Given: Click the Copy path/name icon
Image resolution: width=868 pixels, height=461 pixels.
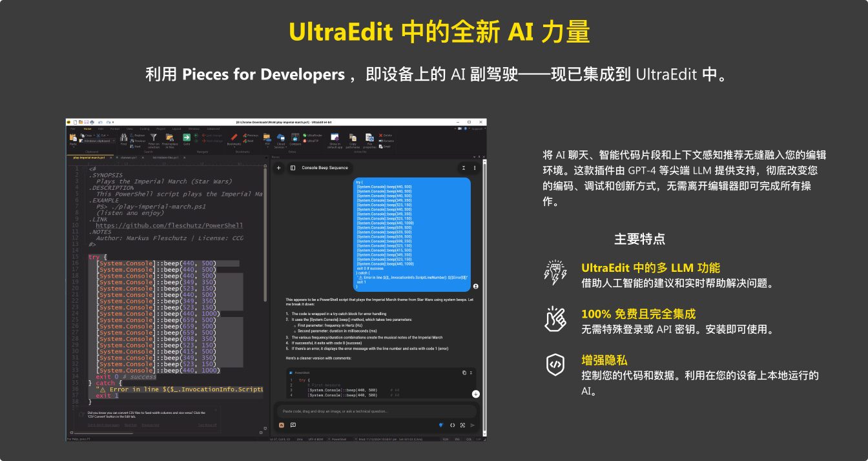Looking at the screenshot, I should 353,138.
